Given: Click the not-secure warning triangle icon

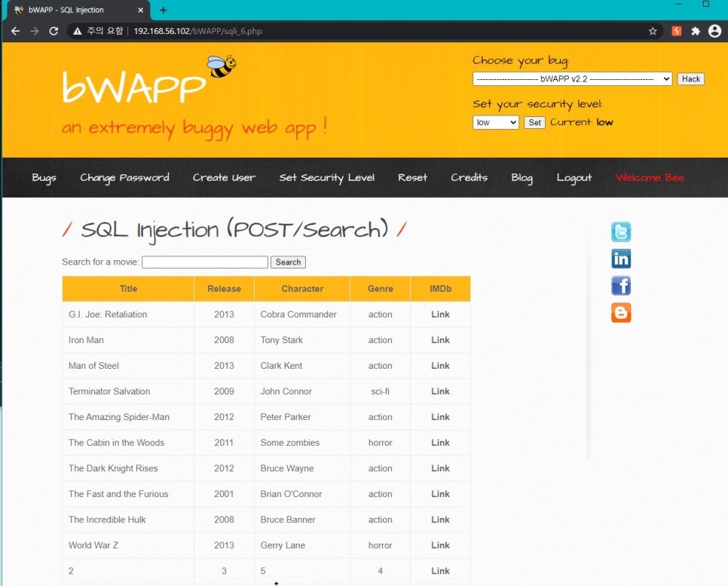Looking at the screenshot, I should 78,31.
